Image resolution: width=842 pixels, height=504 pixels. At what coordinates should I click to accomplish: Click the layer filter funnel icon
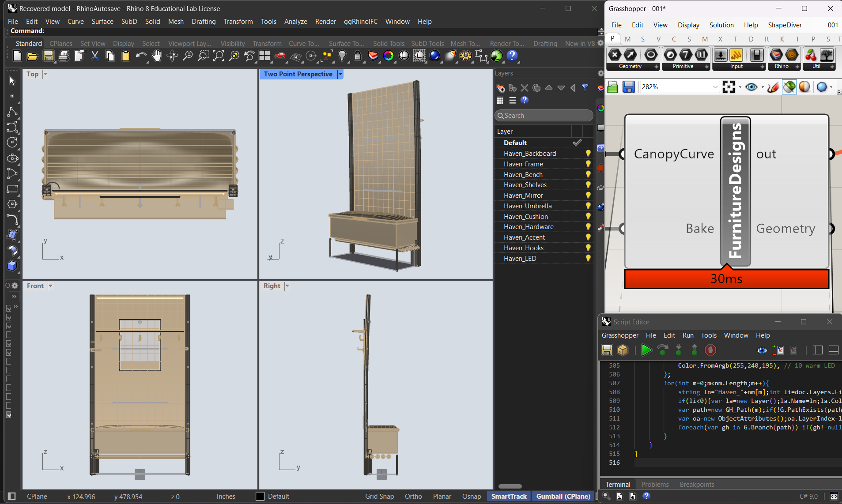(x=585, y=88)
